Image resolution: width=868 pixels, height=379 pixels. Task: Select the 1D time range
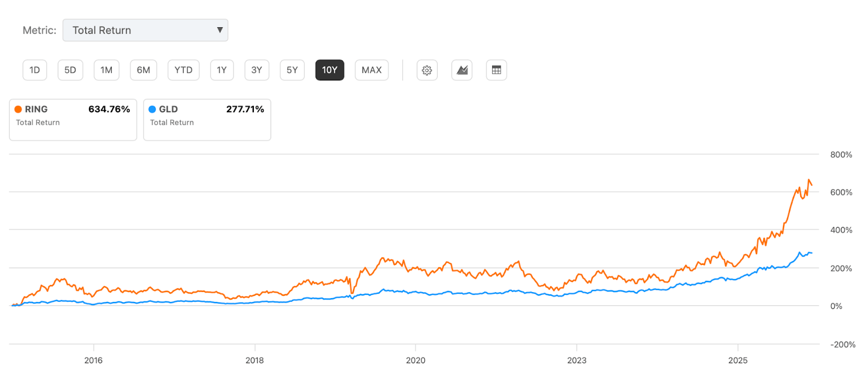(x=35, y=70)
